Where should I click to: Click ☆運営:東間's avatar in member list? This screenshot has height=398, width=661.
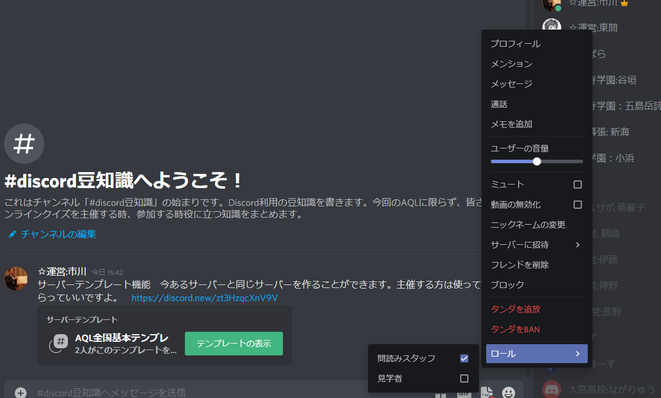[551, 24]
